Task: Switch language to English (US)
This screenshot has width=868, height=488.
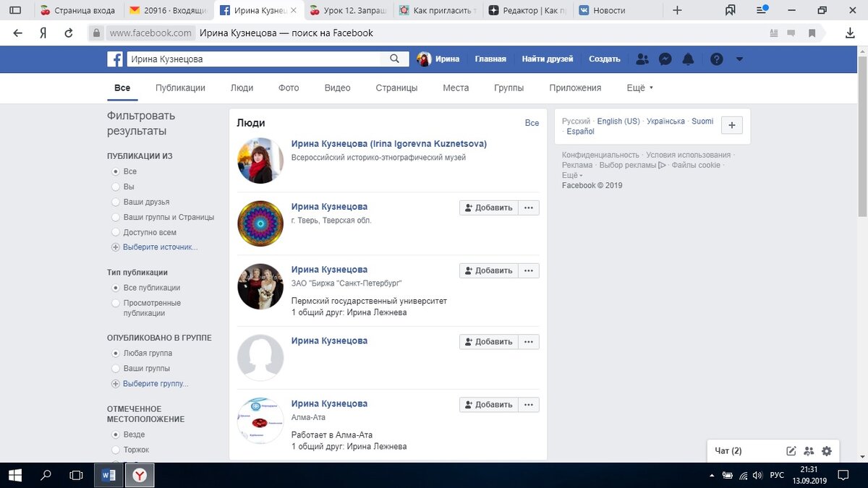Action: coord(618,121)
